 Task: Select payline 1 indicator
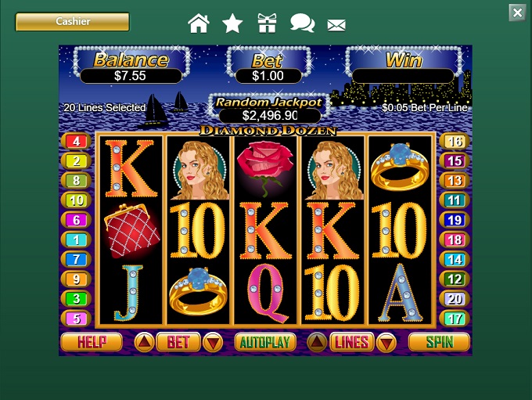(x=77, y=240)
